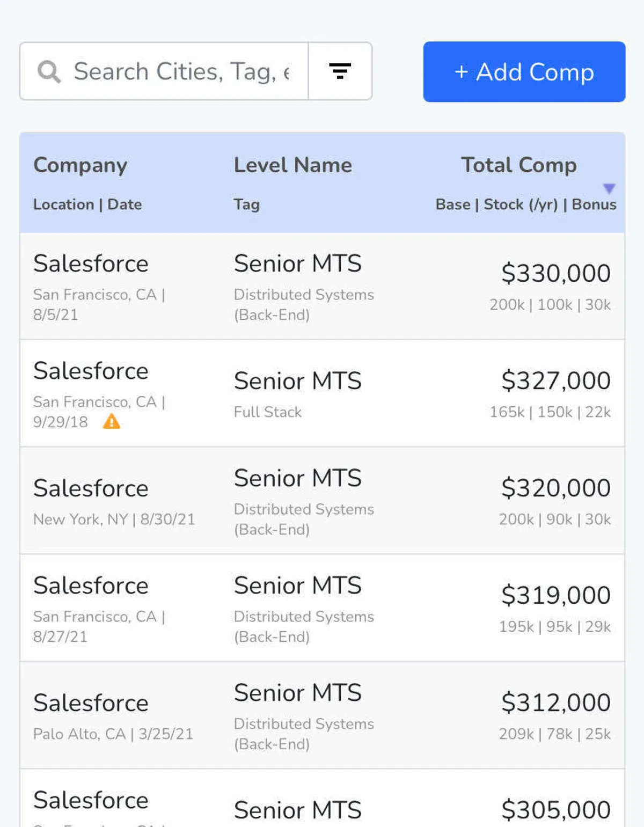Expand the $327,000 Full Stack row
The height and width of the screenshot is (827, 644).
coord(322,393)
